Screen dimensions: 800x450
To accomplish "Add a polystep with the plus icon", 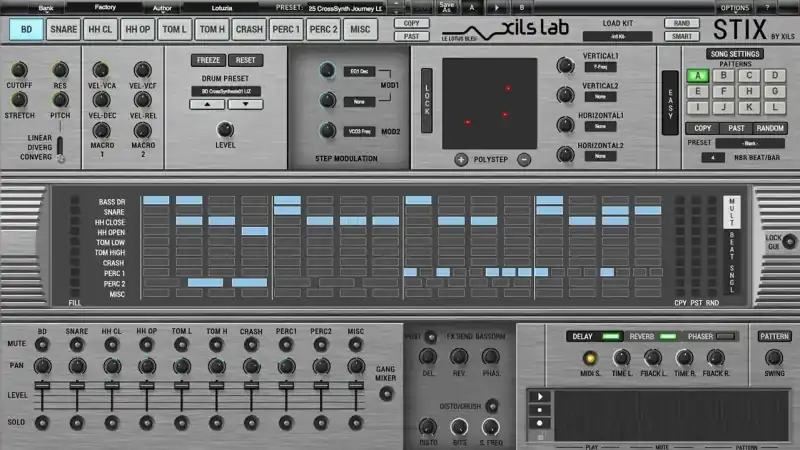I will pos(461,160).
